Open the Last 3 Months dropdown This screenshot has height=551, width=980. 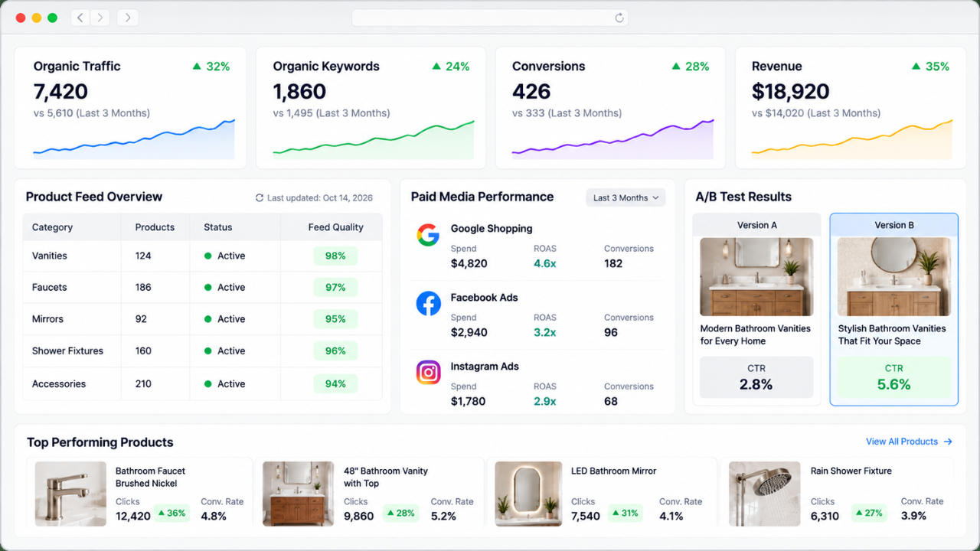coord(626,197)
